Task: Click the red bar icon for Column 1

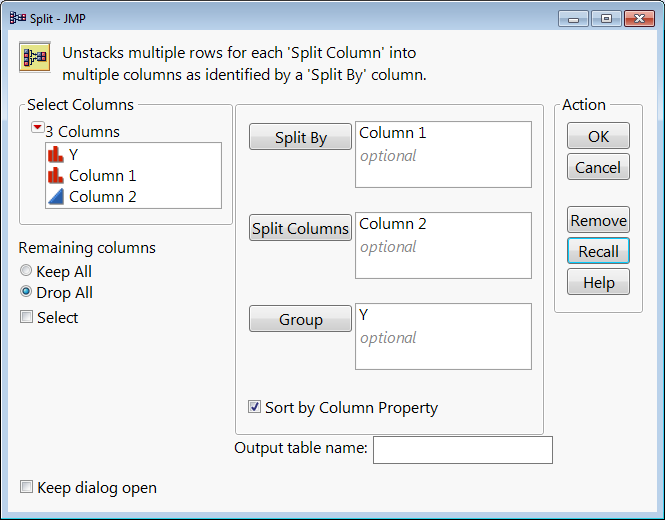Action: pos(56,175)
